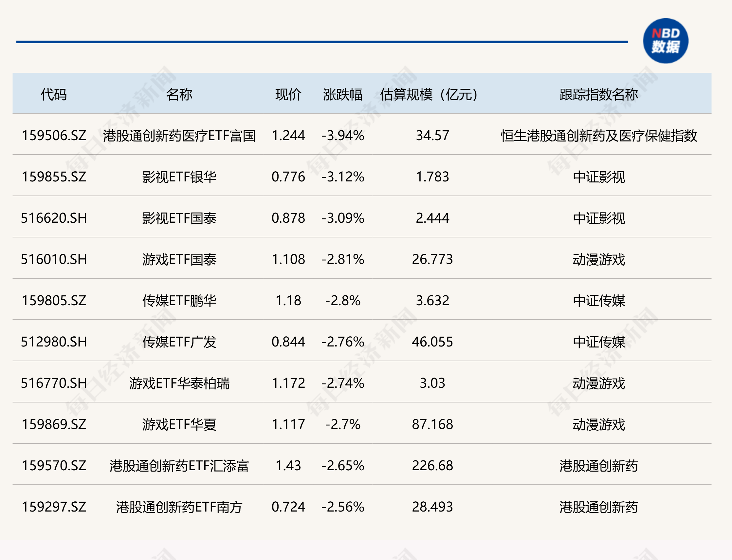Click change value -3.12%

click(342, 177)
